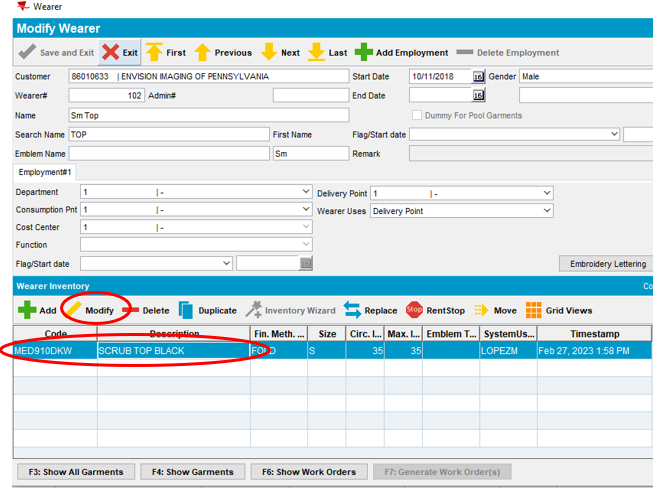
Task: Open Start Date calendar picker
Action: [478, 77]
